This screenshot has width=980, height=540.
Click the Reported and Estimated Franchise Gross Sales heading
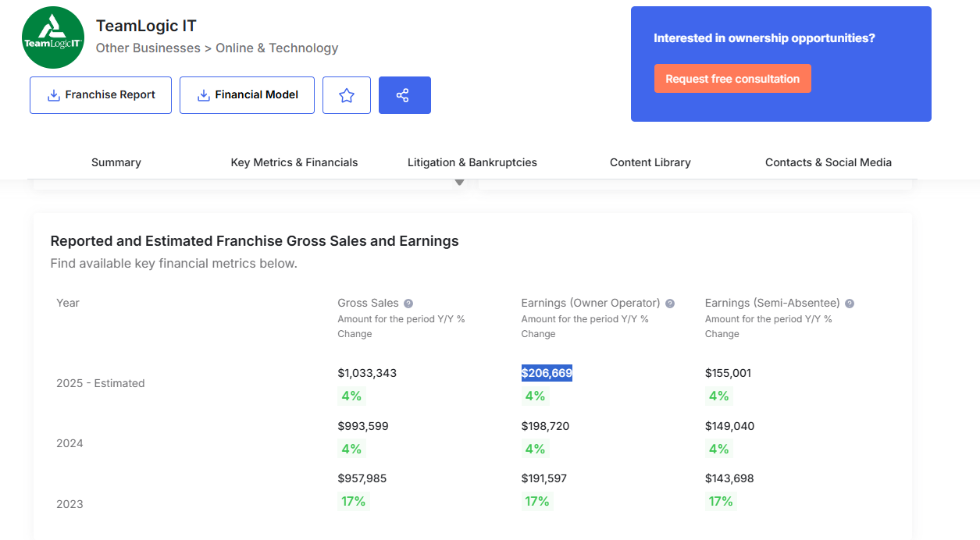click(x=255, y=241)
